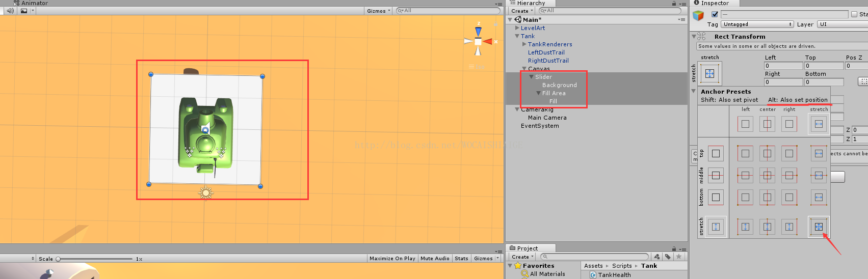This screenshot has height=279, width=868.
Task: Select the top-row stretch horizontal anchor preset
Action: (819, 153)
